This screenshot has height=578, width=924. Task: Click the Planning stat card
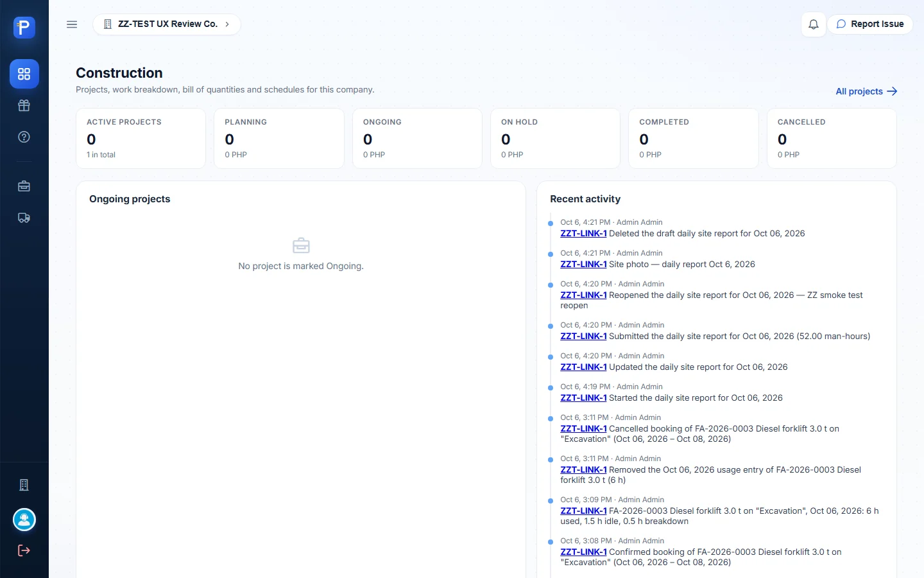[x=279, y=138]
